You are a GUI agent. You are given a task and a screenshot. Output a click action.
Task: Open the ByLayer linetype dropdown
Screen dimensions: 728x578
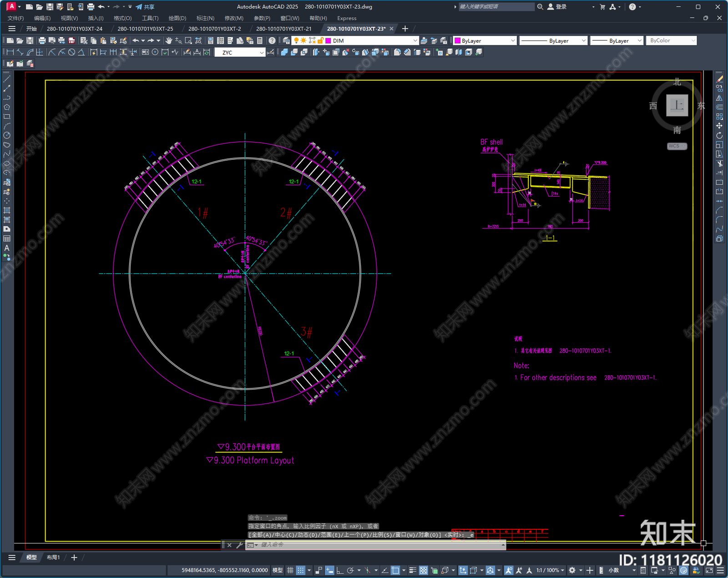tap(583, 41)
